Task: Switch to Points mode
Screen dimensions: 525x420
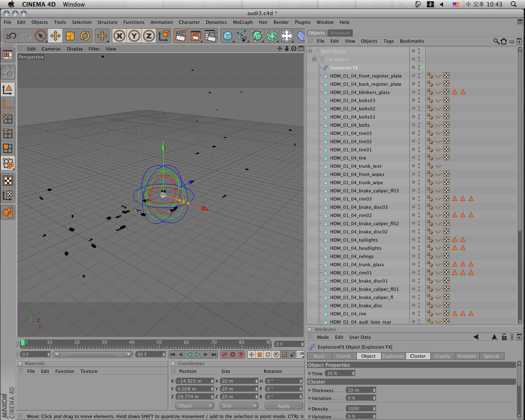Action: (8, 119)
